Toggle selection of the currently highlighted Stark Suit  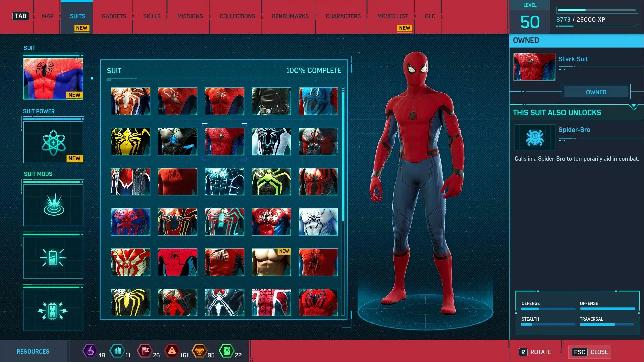click(x=224, y=141)
